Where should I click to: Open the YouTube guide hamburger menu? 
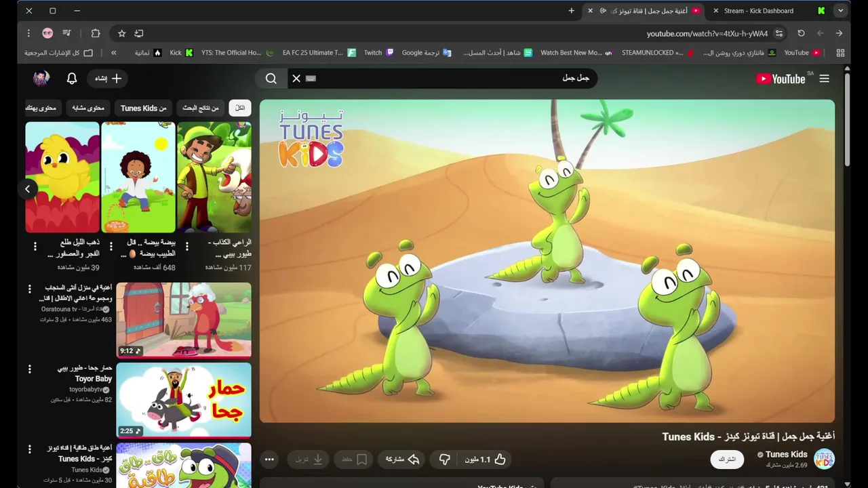[824, 79]
